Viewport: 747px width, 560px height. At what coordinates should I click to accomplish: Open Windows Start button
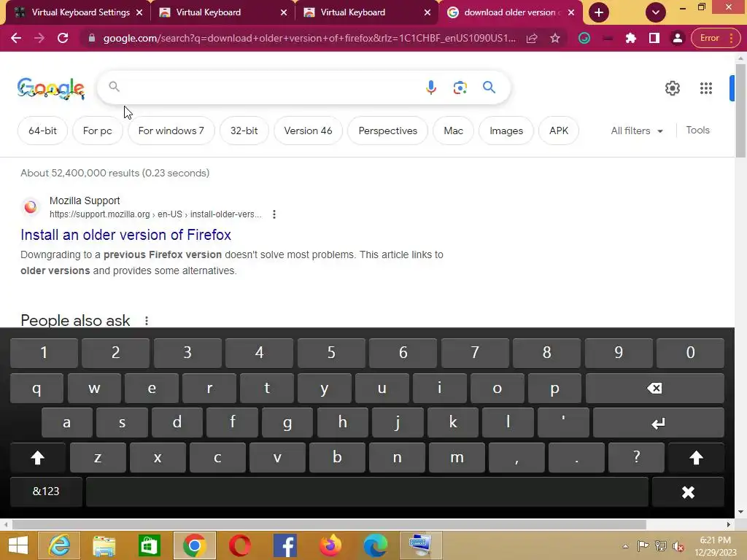pos(18,545)
